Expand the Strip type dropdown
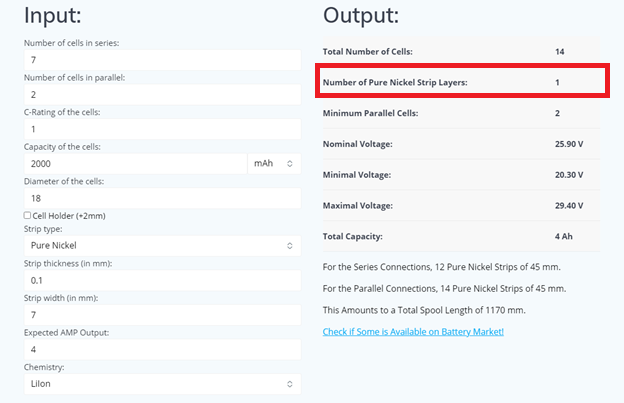 click(x=162, y=245)
